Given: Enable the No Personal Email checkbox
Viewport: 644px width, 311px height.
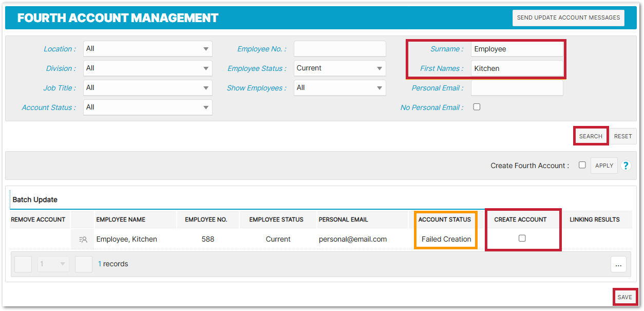Looking at the screenshot, I should [x=477, y=107].
